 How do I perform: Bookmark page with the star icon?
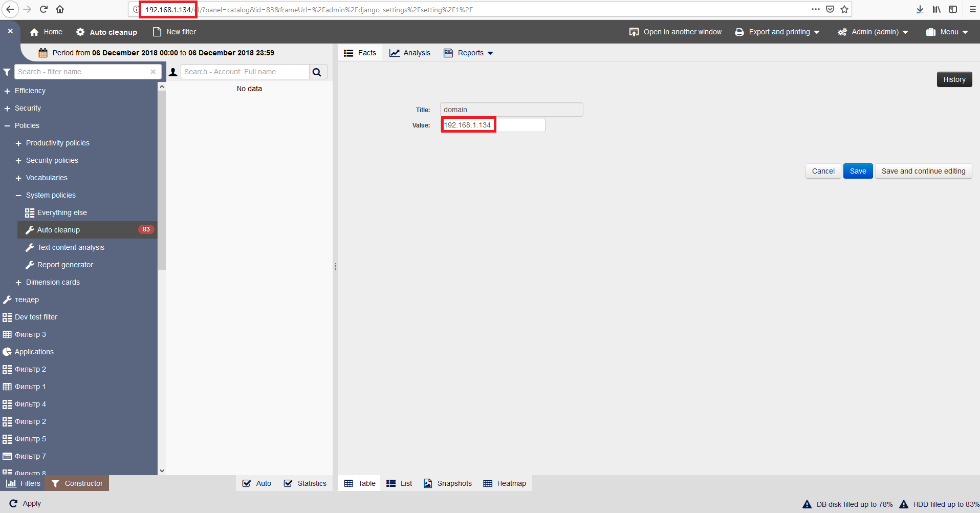pyautogui.click(x=844, y=9)
